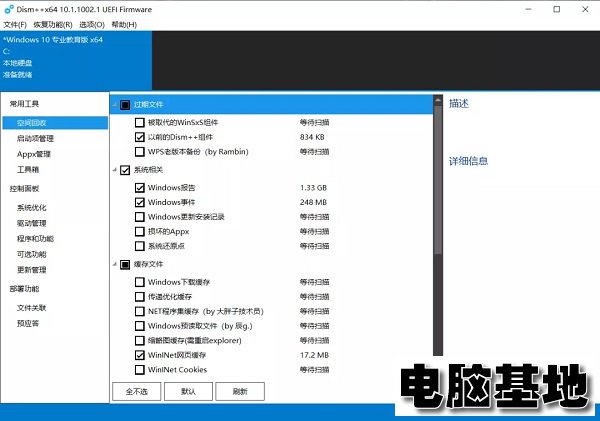Viewport: 600px width, 421px height.
Task: Open 可选功能 in the sidebar
Action: 31,254
